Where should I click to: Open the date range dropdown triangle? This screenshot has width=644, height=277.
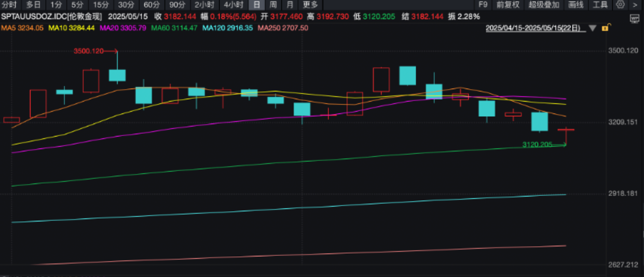[593, 29]
